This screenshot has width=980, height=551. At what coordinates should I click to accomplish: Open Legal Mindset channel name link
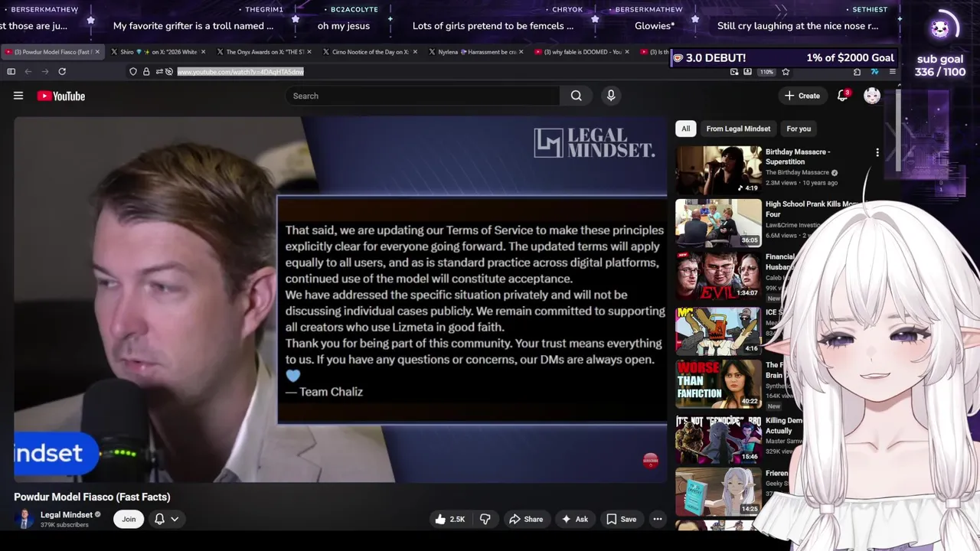pyautogui.click(x=67, y=515)
